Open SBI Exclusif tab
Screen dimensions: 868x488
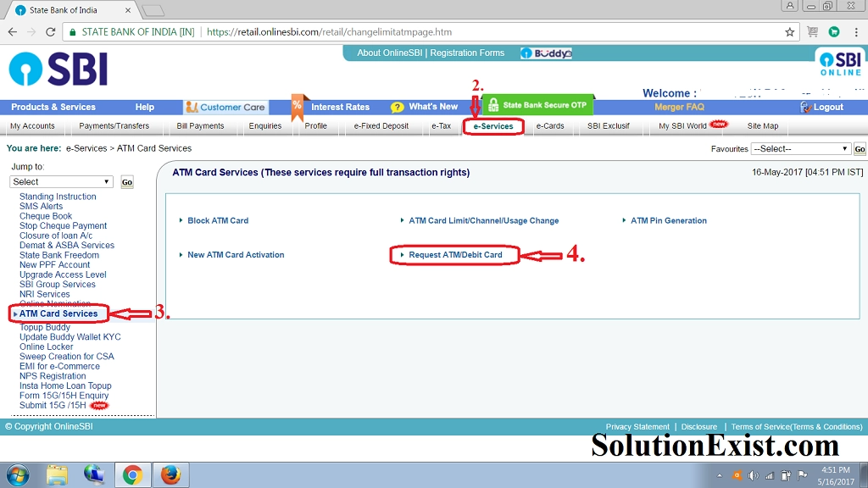609,126
